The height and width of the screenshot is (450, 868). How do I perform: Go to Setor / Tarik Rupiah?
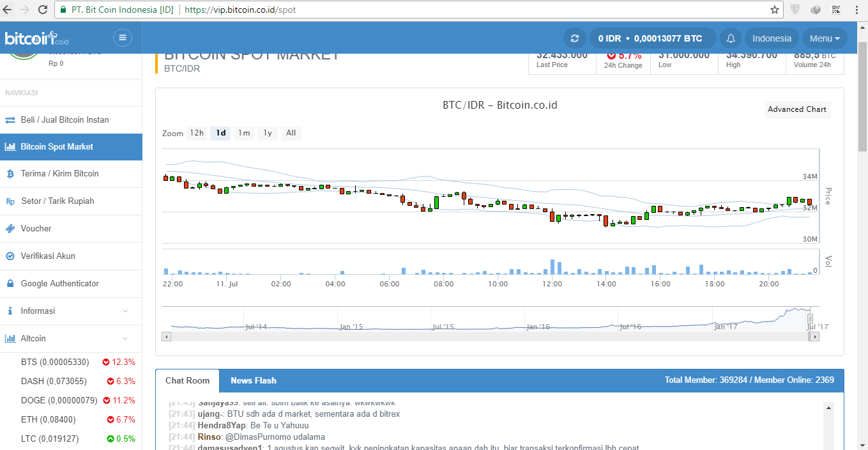[71, 201]
